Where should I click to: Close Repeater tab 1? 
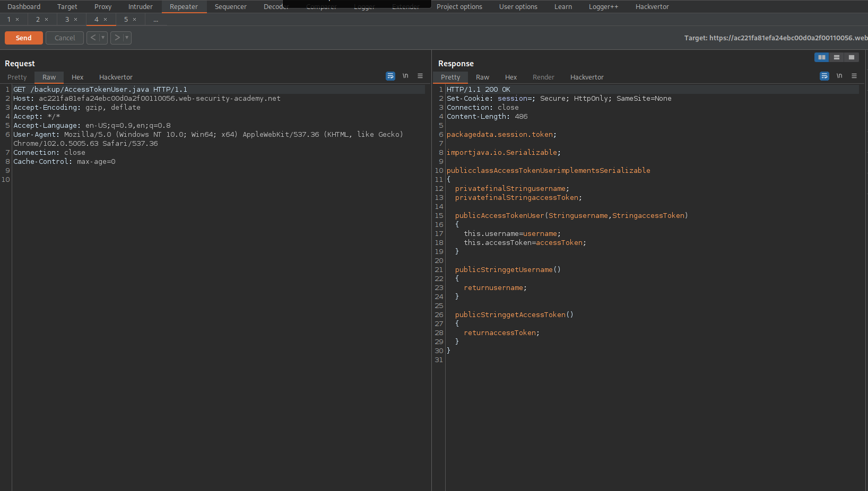coord(18,20)
